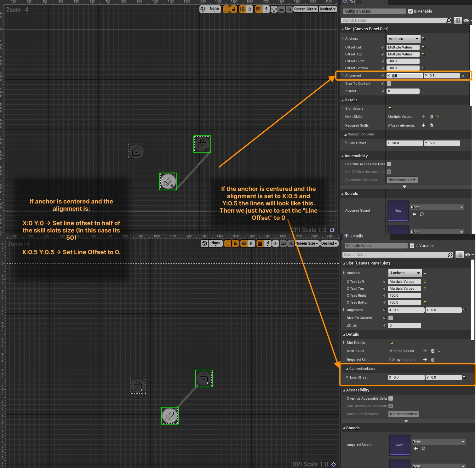Click the Desired button in upper toolbar

click(327, 9)
